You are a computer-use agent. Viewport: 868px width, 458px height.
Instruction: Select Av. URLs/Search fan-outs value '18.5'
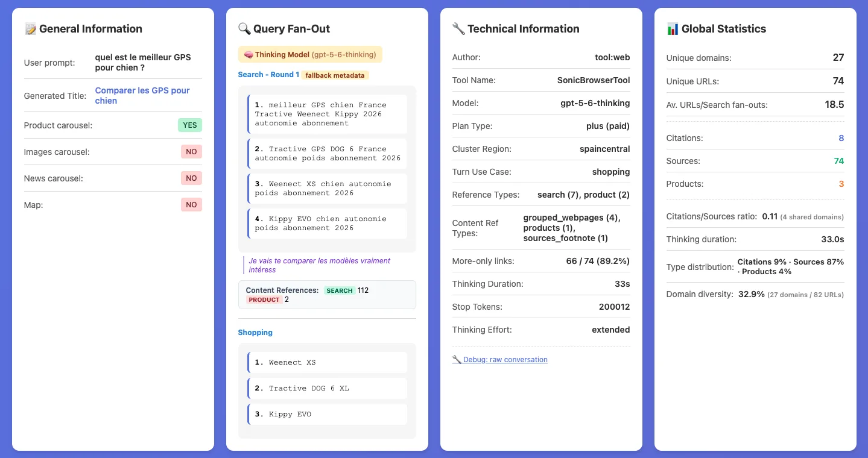[x=835, y=105]
